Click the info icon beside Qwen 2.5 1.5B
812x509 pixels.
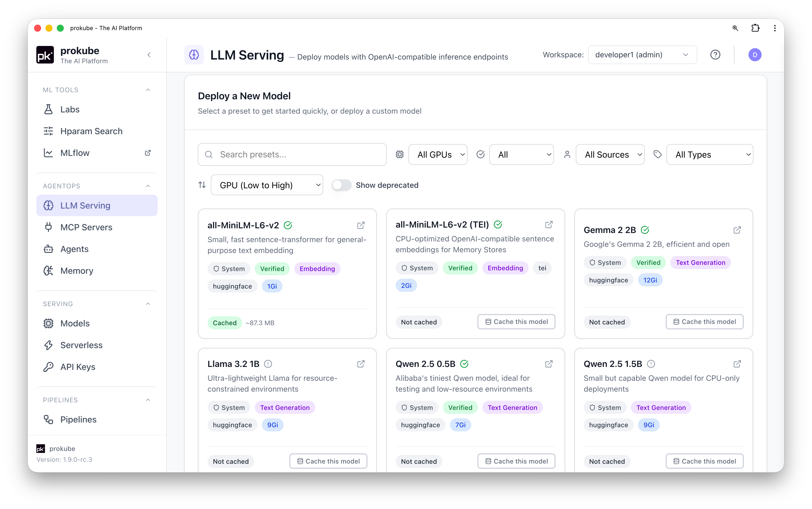click(651, 364)
